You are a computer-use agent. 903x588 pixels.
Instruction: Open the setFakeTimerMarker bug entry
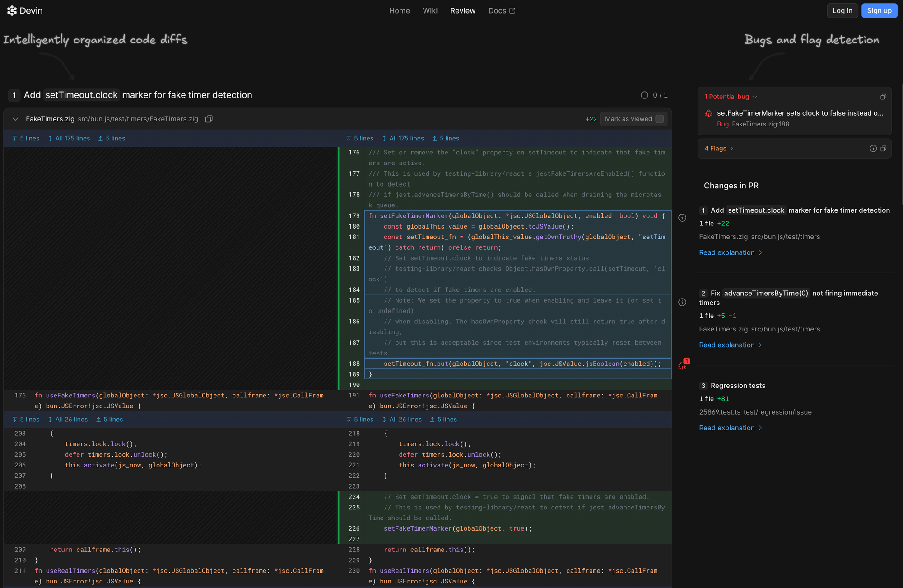(799, 113)
